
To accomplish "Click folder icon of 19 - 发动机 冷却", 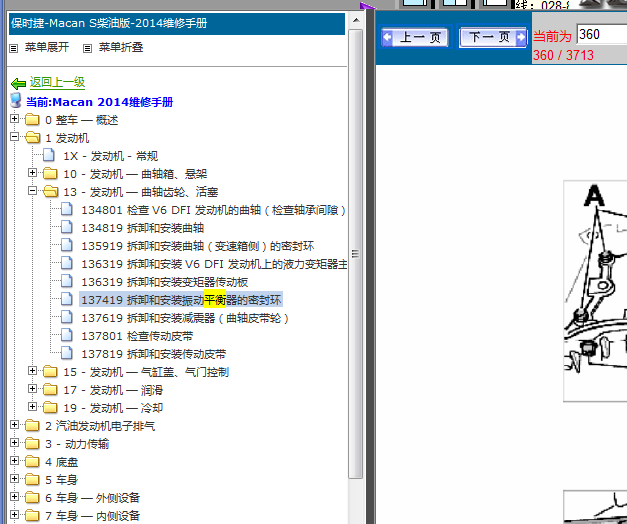I will [50, 407].
